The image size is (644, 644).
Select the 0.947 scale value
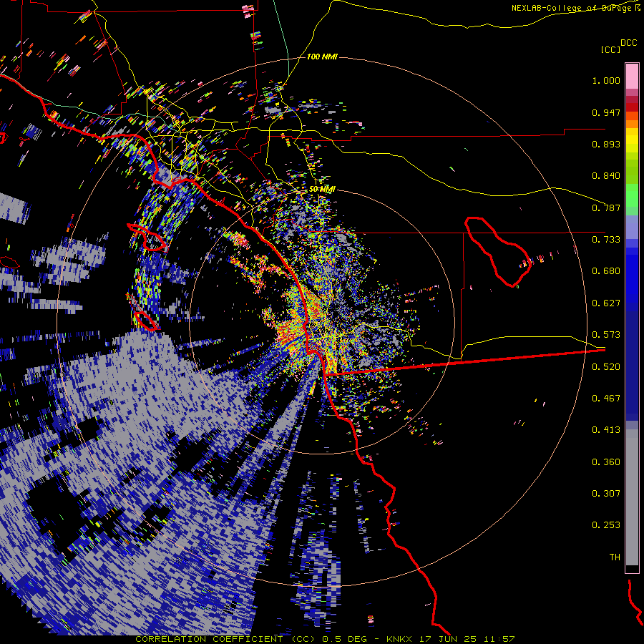point(606,112)
